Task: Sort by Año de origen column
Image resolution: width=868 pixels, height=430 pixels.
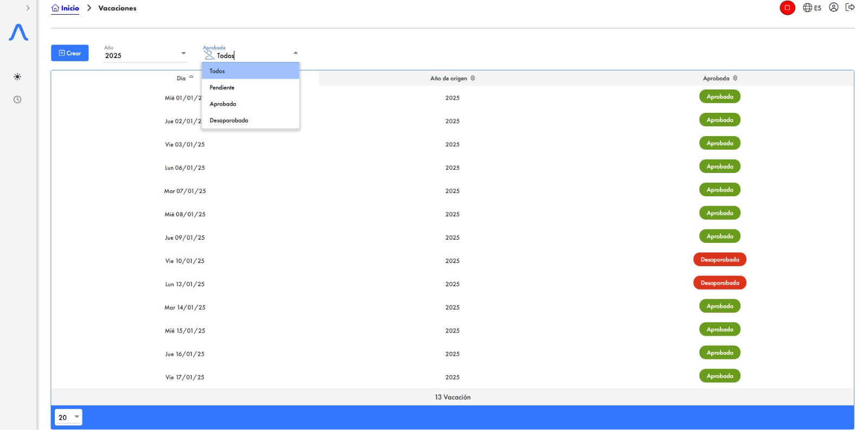Action: [x=452, y=78]
